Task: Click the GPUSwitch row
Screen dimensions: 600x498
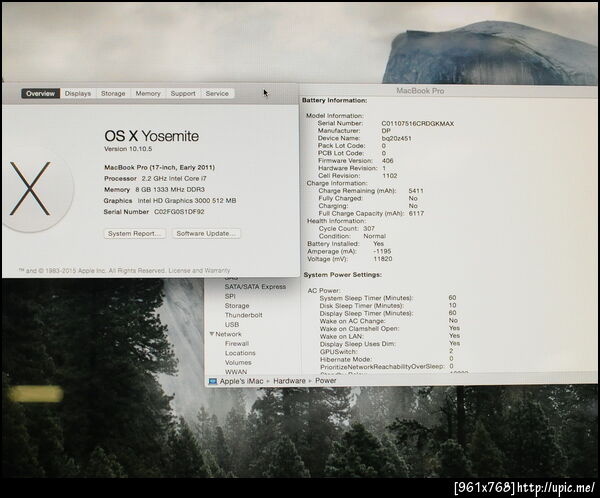Action: click(x=387, y=351)
